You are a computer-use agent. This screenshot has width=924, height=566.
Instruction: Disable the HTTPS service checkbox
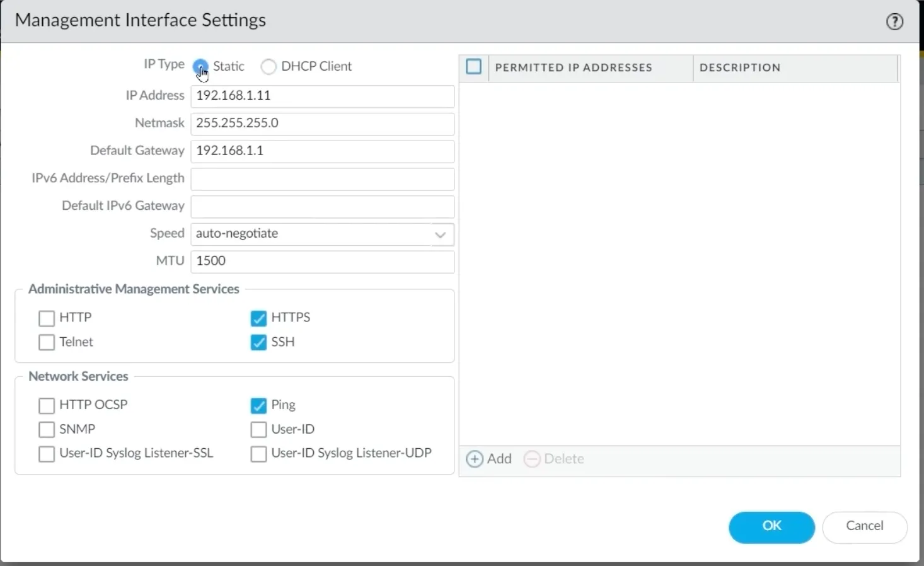258,318
